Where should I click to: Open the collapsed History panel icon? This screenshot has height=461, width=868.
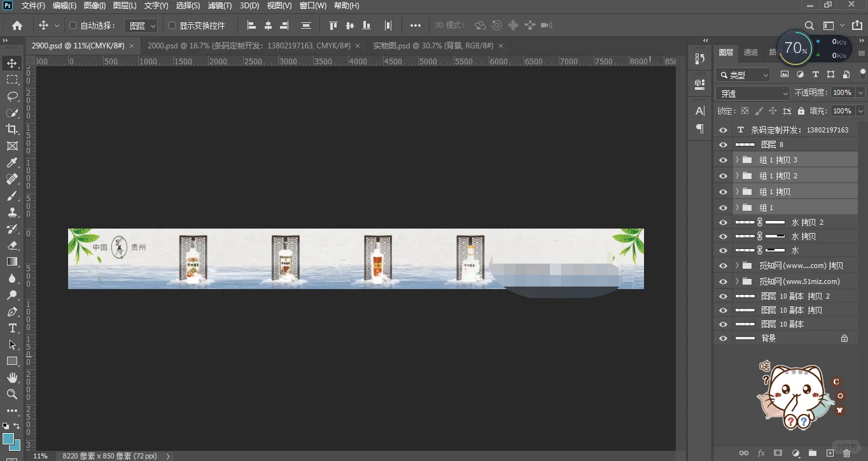[x=700, y=59]
